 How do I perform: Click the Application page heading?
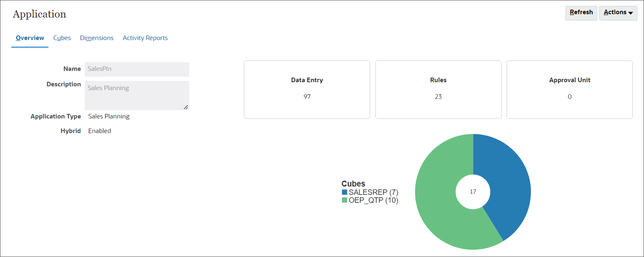(39, 14)
